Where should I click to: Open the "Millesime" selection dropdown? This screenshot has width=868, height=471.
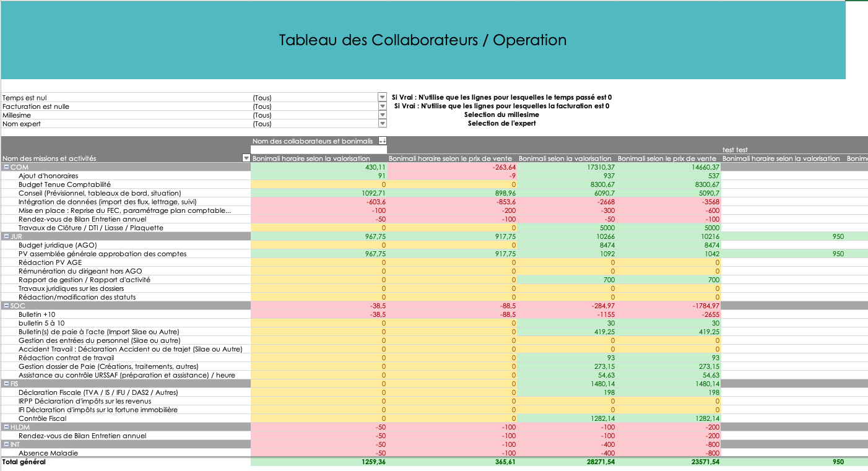pyautogui.click(x=382, y=115)
